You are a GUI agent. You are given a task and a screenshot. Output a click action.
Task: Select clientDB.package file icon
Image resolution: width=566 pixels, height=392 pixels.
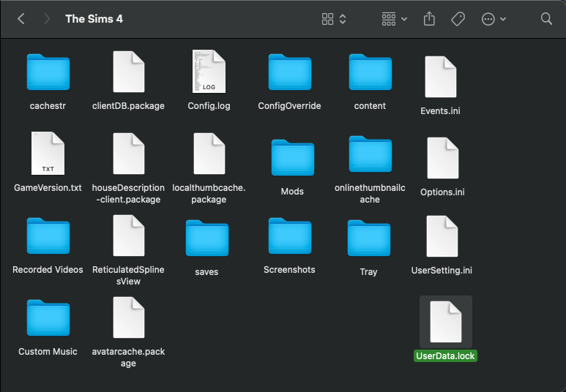[129, 72]
